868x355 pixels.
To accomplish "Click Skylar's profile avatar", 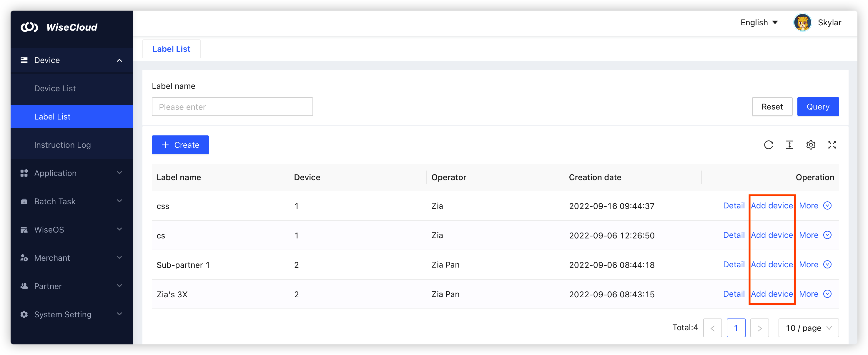I will coord(802,22).
